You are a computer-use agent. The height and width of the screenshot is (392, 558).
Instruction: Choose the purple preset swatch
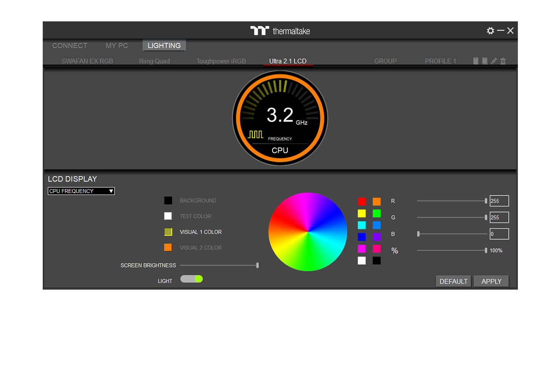377,237
